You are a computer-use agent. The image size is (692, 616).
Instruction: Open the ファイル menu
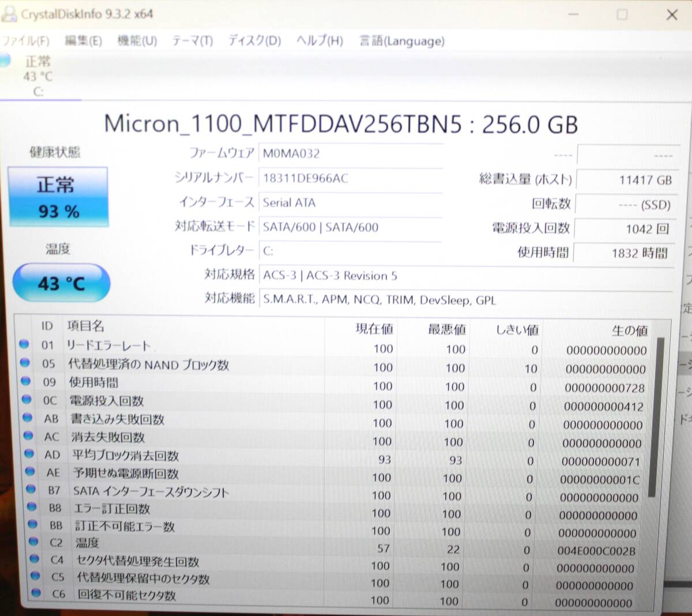(x=27, y=41)
